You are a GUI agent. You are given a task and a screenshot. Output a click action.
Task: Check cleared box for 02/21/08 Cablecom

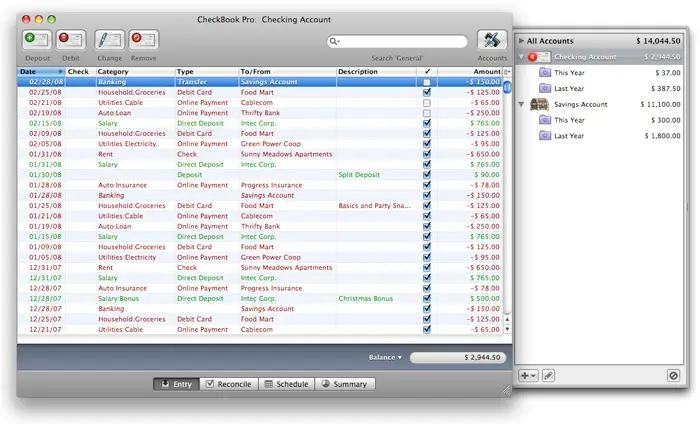427,103
